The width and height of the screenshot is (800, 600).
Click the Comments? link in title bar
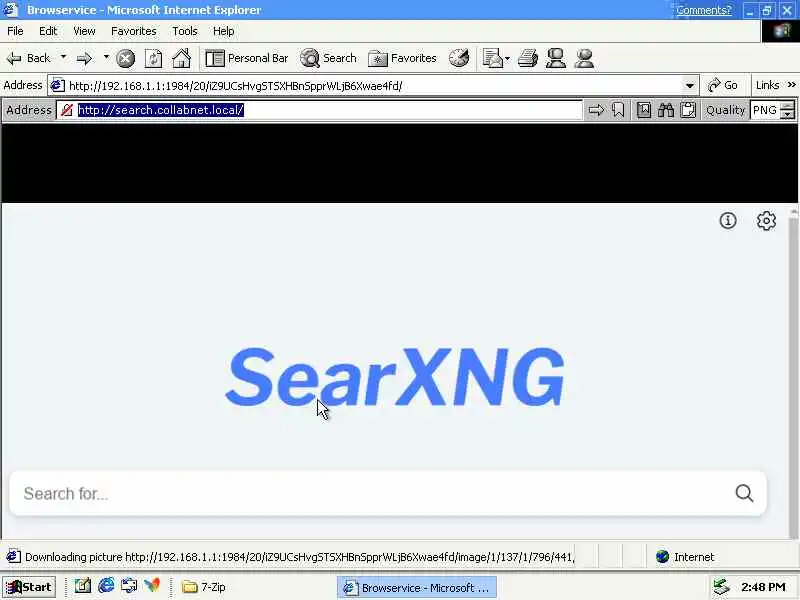pyautogui.click(x=704, y=10)
